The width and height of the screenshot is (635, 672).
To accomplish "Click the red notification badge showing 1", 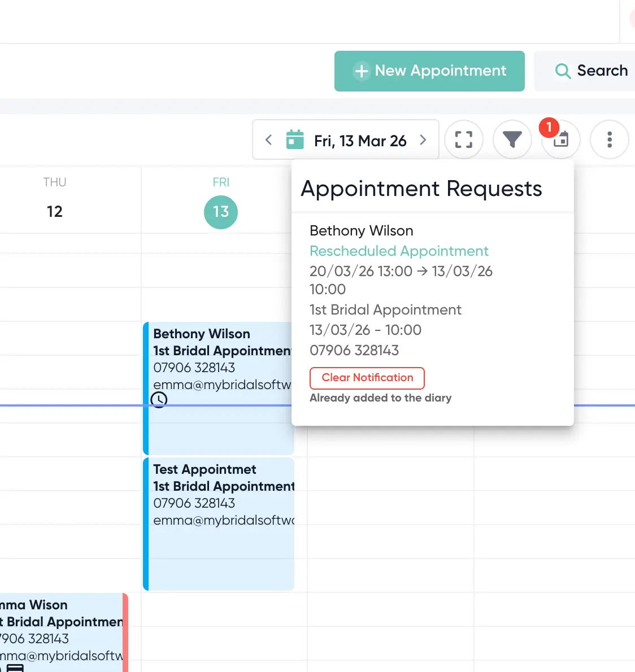I will 549,128.
